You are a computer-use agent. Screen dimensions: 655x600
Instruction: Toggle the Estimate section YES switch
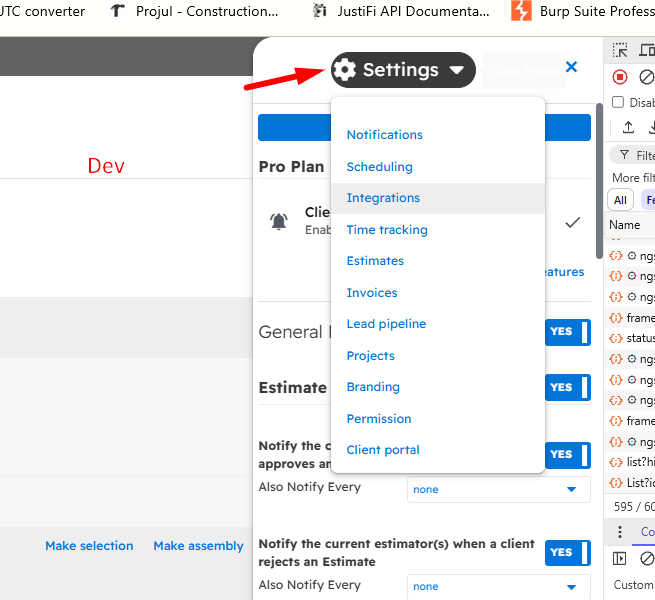(x=568, y=387)
